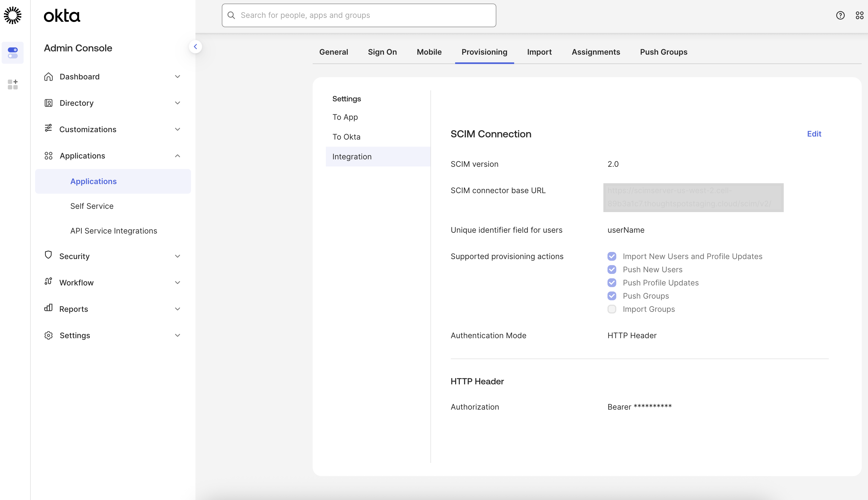Uncheck Push Profile Updates
Viewport: 868px width, 500px height.
coord(612,283)
